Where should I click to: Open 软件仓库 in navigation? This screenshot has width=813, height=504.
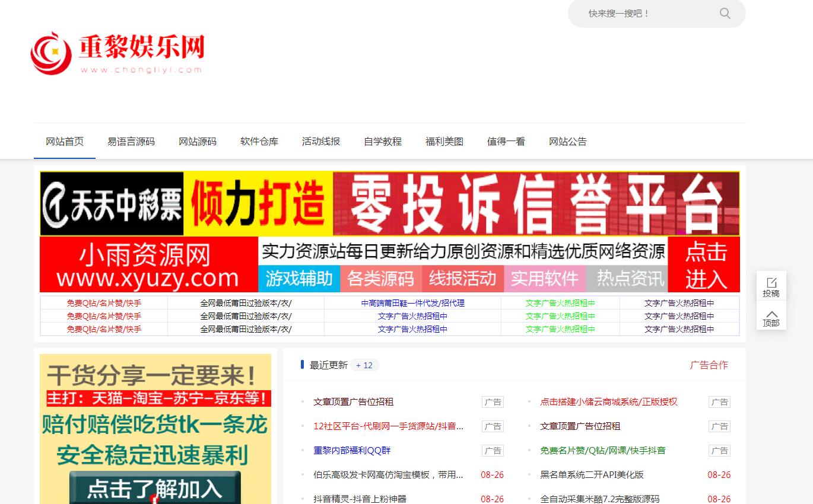click(259, 141)
